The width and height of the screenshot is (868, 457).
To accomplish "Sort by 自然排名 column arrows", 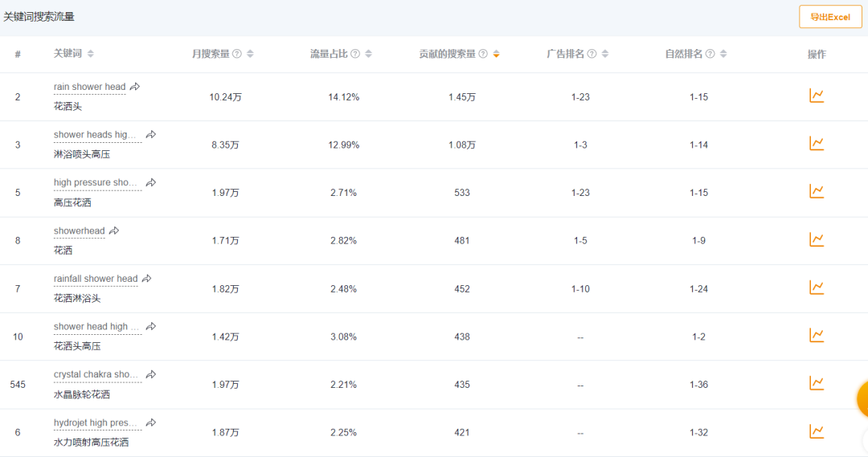I will tap(723, 54).
